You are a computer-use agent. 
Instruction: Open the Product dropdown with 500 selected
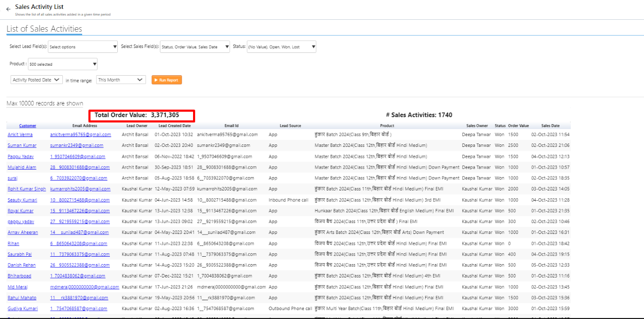[x=62, y=64]
